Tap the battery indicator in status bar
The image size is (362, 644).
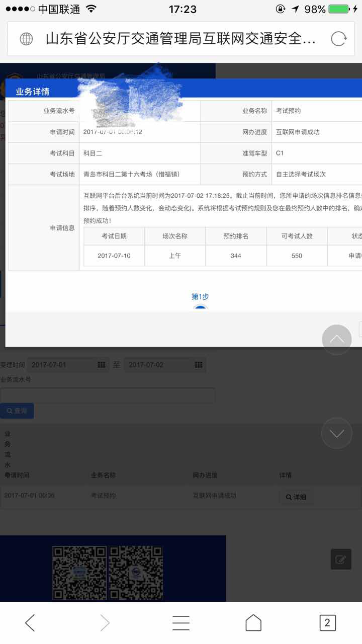point(339,9)
